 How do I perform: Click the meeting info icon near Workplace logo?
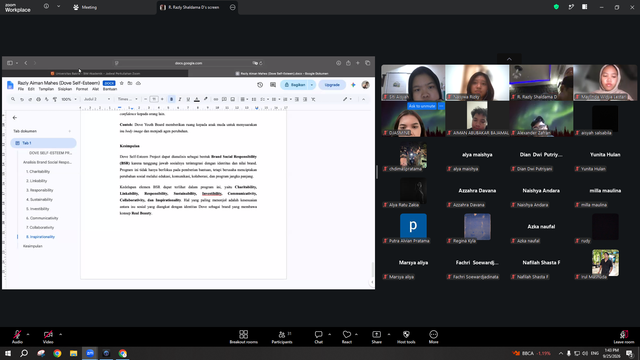[x=46, y=7]
